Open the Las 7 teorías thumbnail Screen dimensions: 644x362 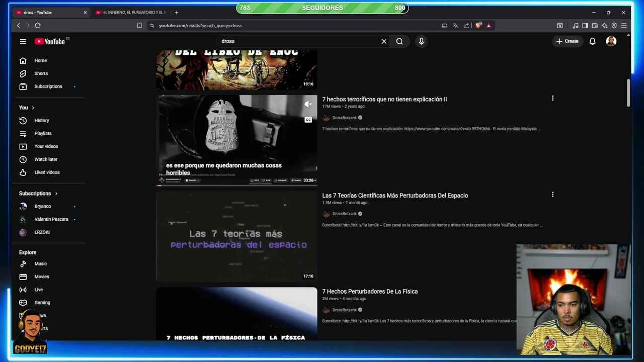236,236
